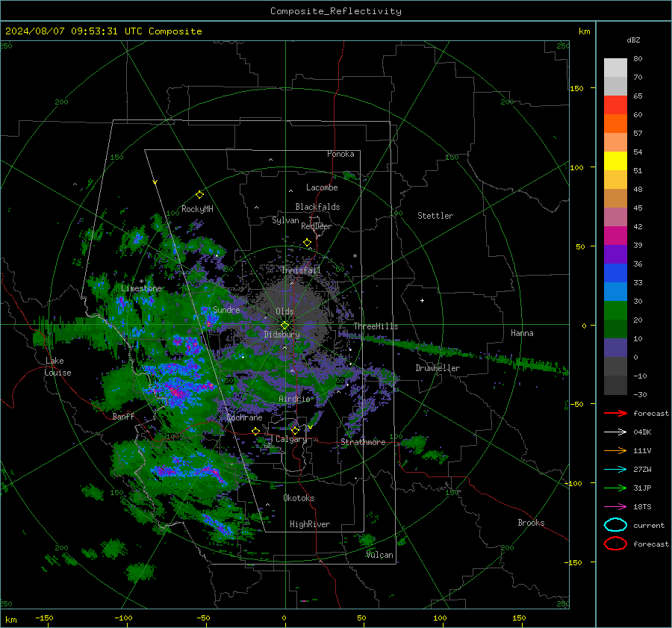Click the yellow diamond marker above RockyMH
This screenshot has width=672, height=628.
(199, 195)
